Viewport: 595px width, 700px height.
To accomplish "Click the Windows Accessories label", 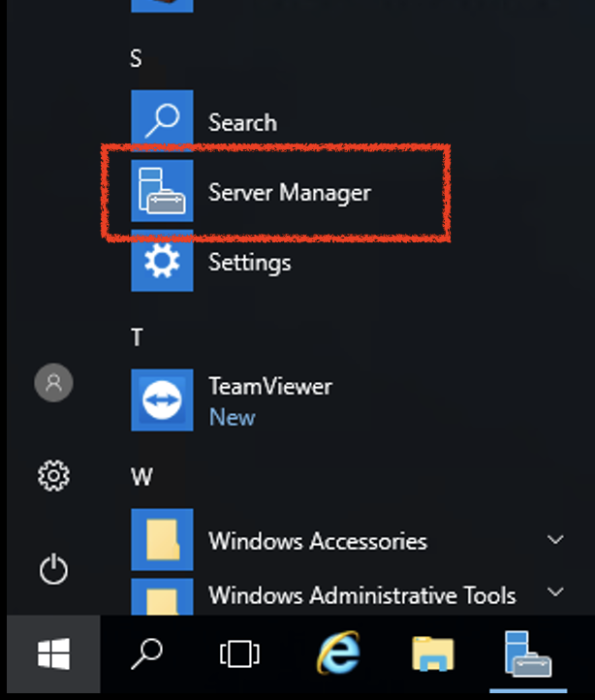I will (318, 541).
